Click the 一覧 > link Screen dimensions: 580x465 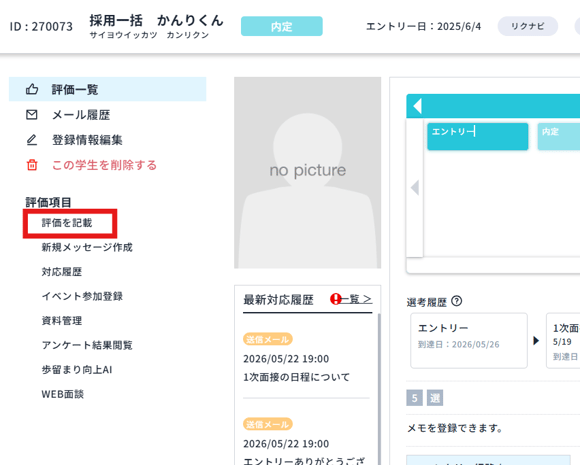pyautogui.click(x=356, y=299)
